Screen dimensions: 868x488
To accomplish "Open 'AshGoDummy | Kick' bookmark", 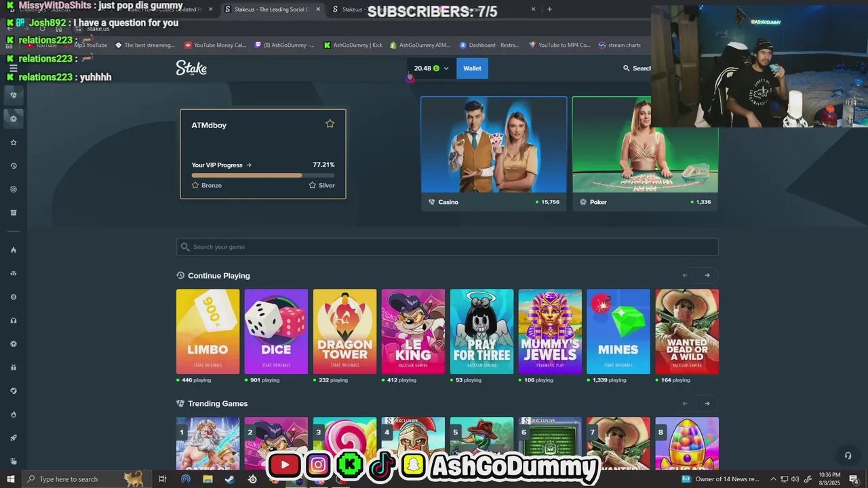I will (353, 45).
